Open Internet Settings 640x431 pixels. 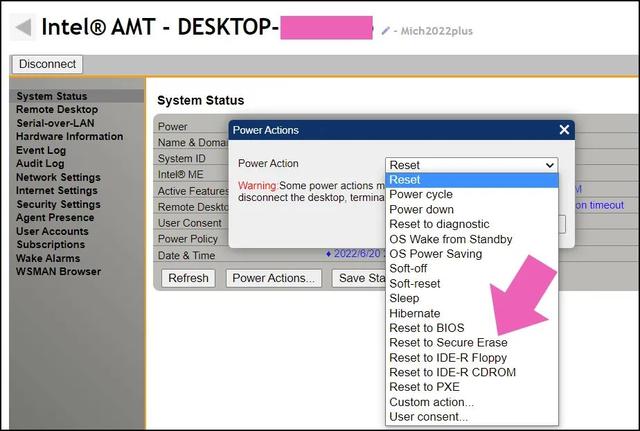pos(57,191)
